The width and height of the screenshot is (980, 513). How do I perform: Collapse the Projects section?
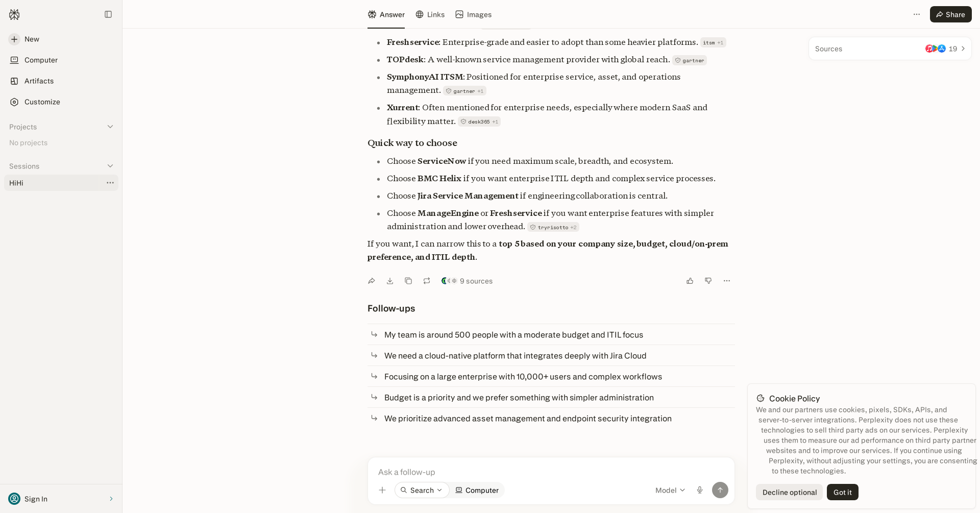coord(110,127)
